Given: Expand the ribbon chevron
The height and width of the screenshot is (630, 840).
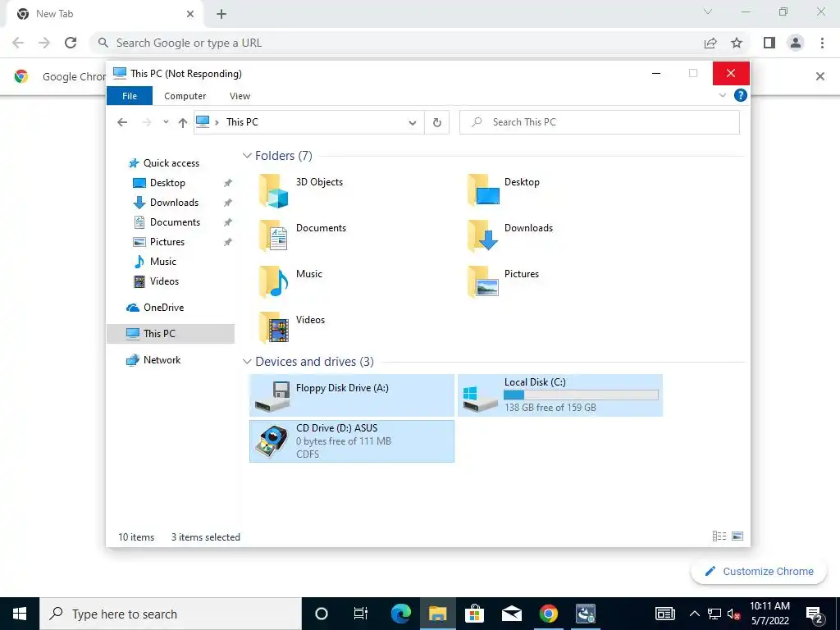Looking at the screenshot, I should point(722,95).
